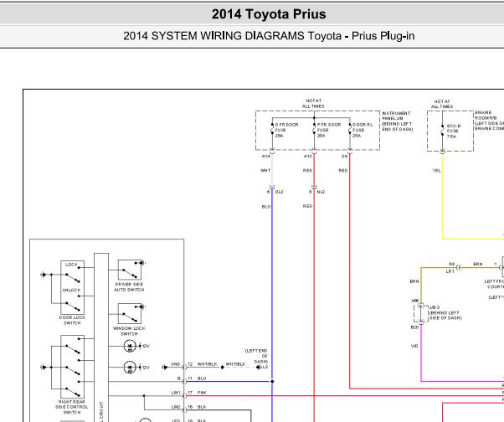504x422 pixels.
Task: Click the "YEL" wire color label
Action: click(x=436, y=171)
